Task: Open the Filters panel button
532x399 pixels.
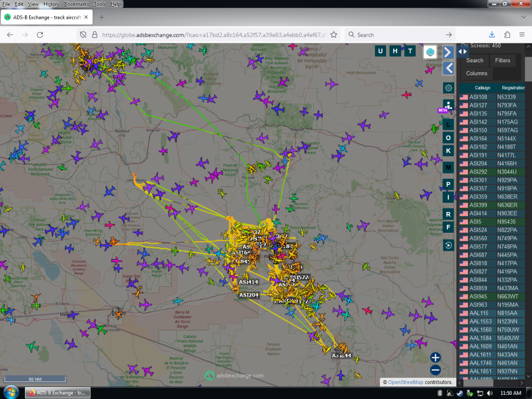Action: pos(502,60)
